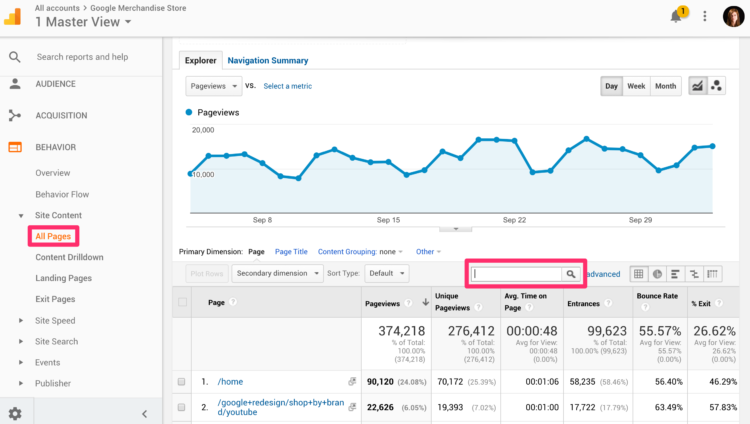The image size is (750, 424).
Task: Select the Performance bar view icon
Action: click(675, 274)
